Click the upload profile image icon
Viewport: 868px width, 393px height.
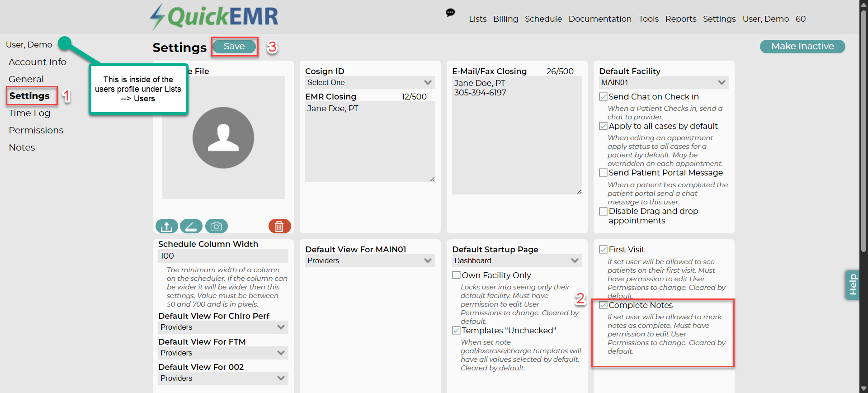tap(167, 226)
